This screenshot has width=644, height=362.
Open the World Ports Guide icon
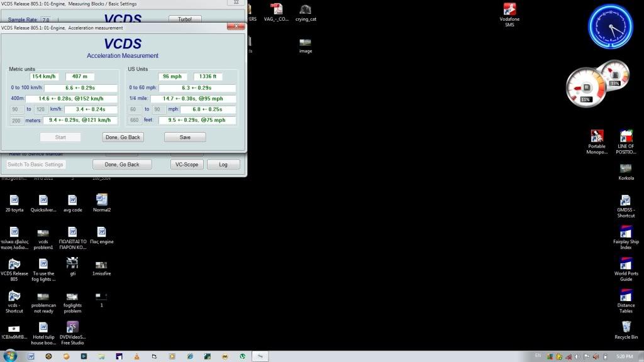pyautogui.click(x=626, y=270)
